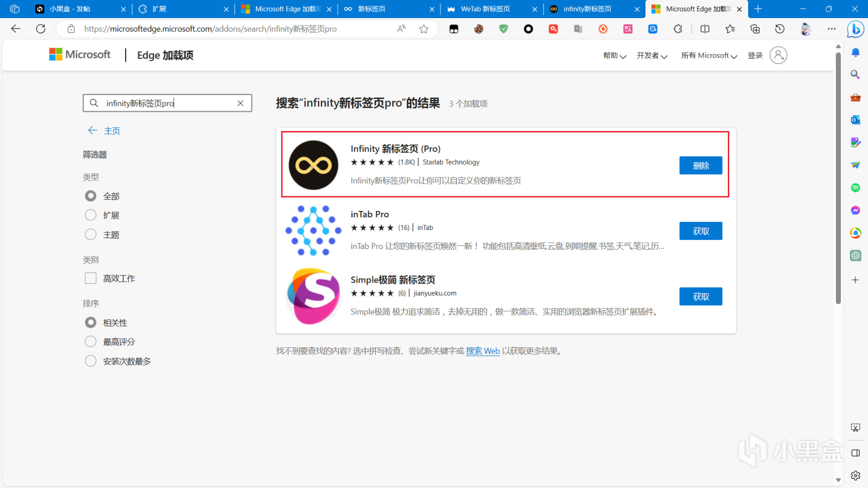This screenshot has width=868, height=488.
Task: Click the screenshot icon in sidebar bottom
Action: click(x=855, y=428)
